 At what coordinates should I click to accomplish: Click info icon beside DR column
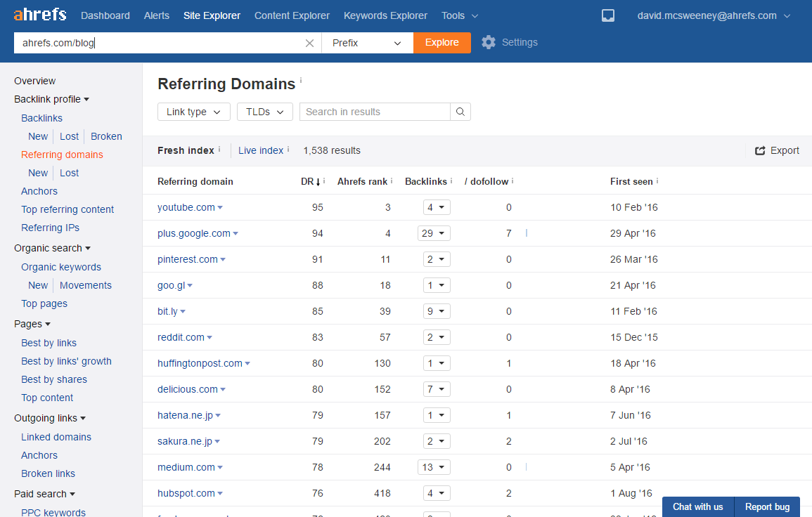(324, 181)
